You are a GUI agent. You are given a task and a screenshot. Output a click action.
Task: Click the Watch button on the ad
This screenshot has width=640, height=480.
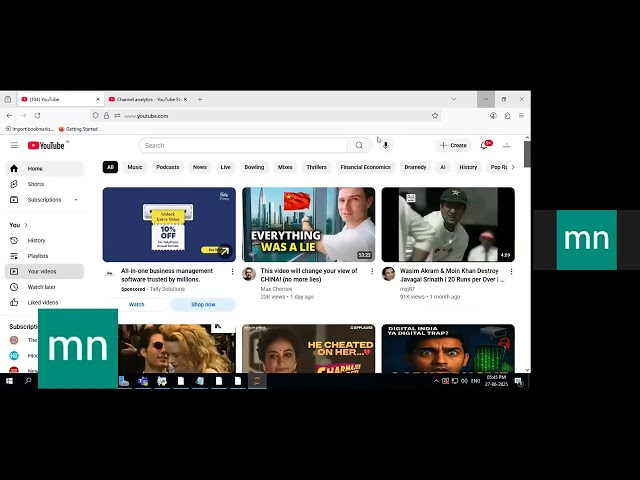pos(136,304)
